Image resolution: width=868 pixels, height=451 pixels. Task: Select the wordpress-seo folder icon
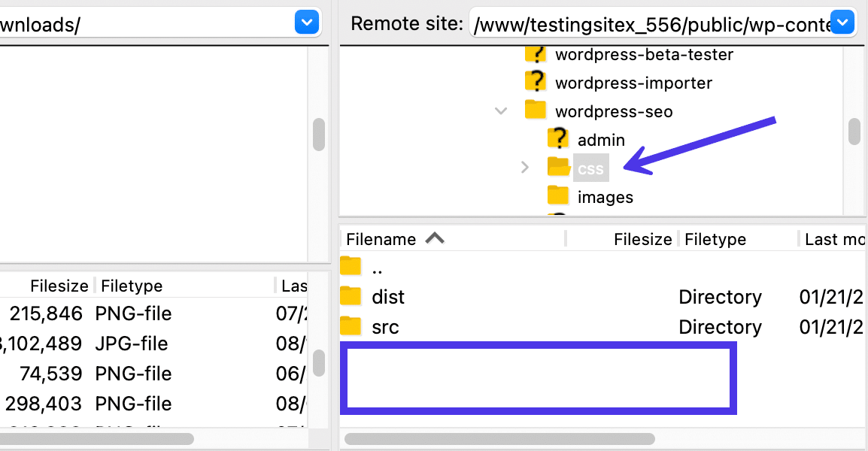pyautogui.click(x=535, y=110)
